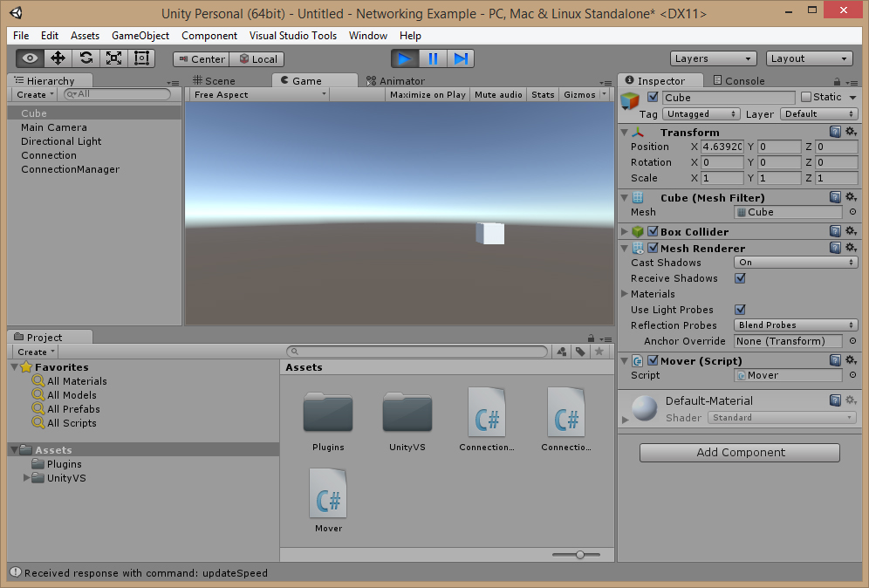The width and height of the screenshot is (869, 588).
Task: Select the Move tool in toolbar
Action: click(58, 58)
